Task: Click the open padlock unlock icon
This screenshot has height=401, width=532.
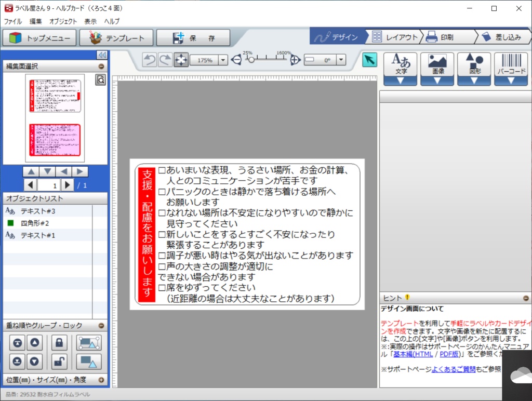Action: pyautogui.click(x=59, y=362)
